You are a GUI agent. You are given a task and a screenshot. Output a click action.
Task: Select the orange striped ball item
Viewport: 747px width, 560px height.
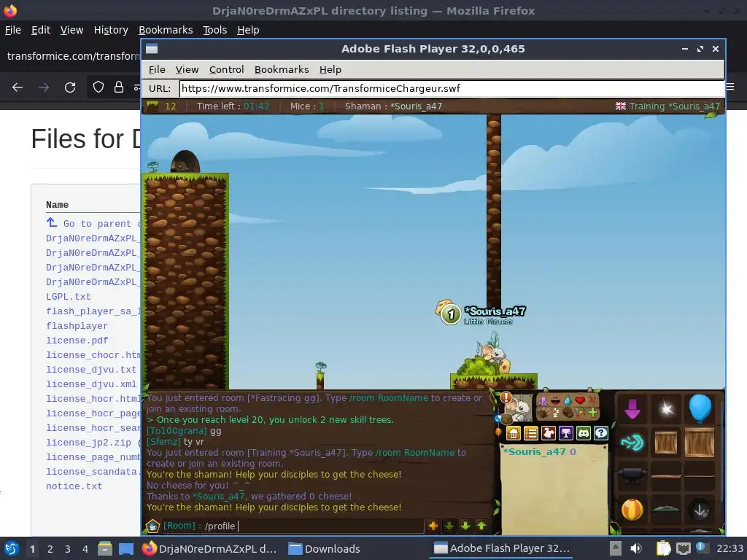pyautogui.click(x=632, y=510)
